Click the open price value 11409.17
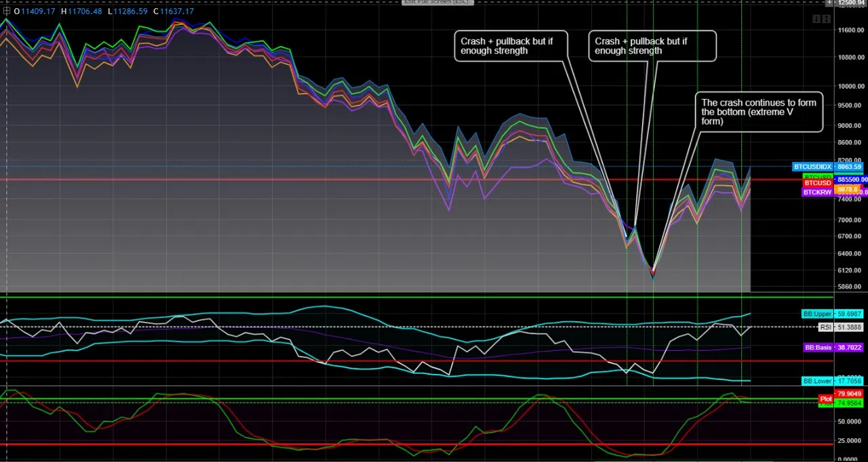The image size is (868, 462). coord(38,12)
